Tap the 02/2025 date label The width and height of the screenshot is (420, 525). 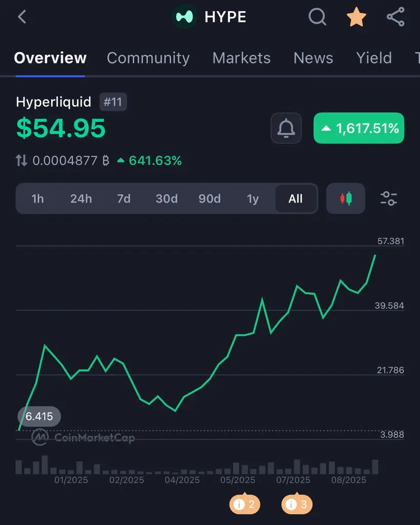pos(127,480)
